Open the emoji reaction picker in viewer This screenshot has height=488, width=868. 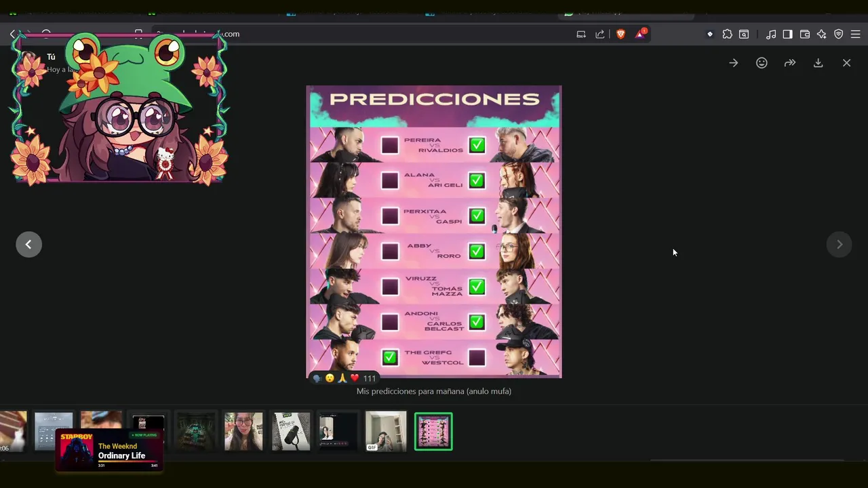[x=762, y=63]
